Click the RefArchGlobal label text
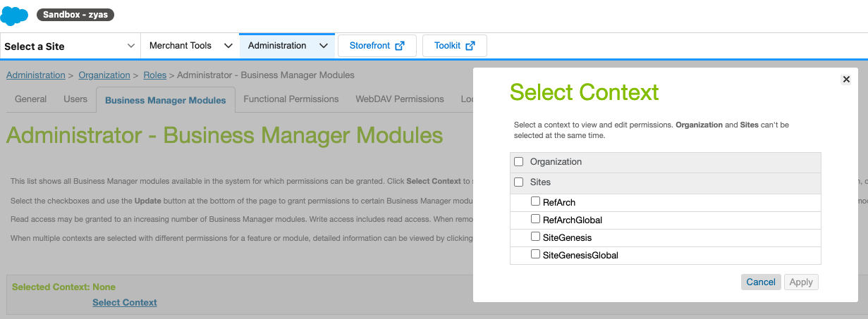The height and width of the screenshot is (319, 868). pos(573,220)
